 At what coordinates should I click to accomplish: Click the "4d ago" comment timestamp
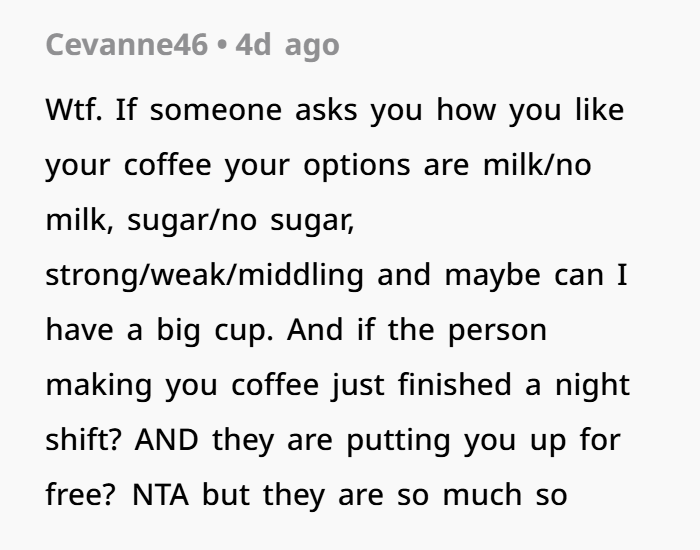(287, 45)
